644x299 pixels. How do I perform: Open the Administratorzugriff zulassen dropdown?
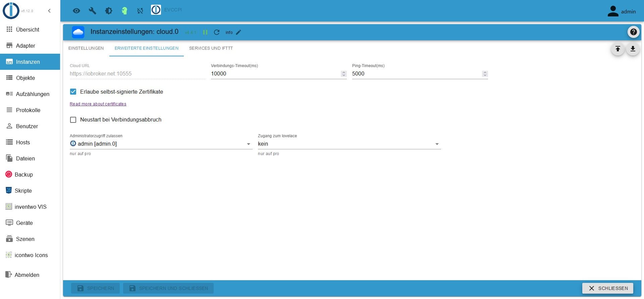click(x=161, y=144)
